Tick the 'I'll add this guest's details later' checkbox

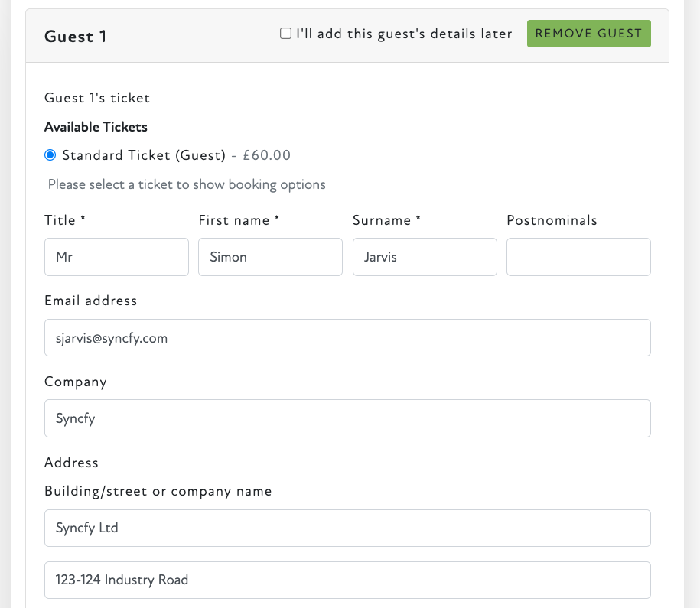(285, 34)
